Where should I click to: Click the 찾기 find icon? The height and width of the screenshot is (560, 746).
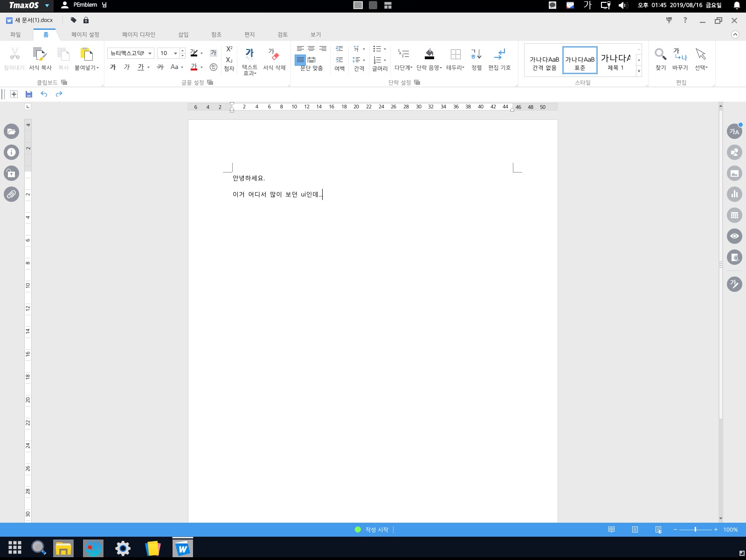tap(660, 55)
